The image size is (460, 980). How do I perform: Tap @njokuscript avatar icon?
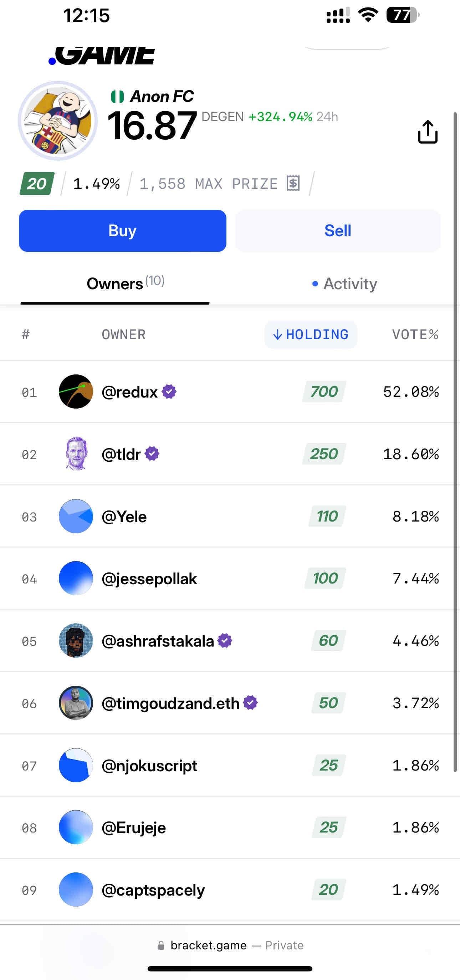point(76,765)
